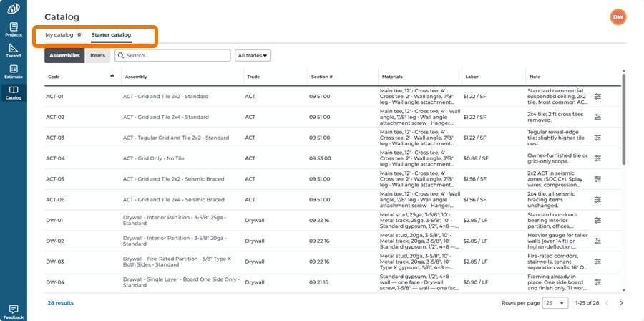
Task: Switch to the Items view
Action: tap(98, 55)
